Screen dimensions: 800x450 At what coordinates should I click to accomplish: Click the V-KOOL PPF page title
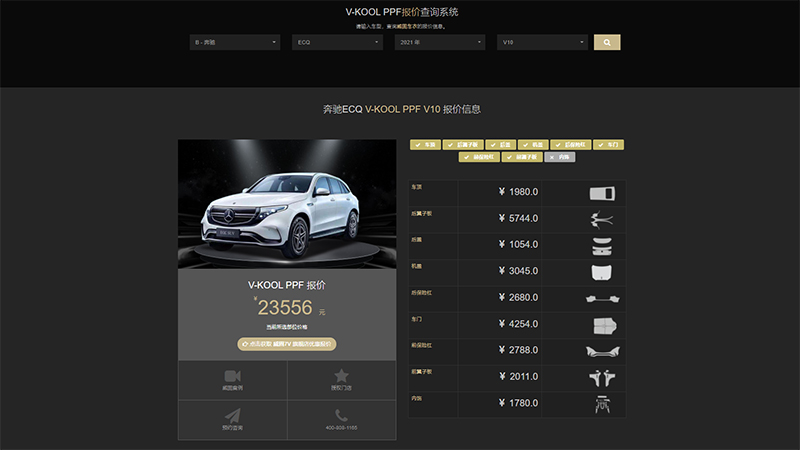point(402,12)
